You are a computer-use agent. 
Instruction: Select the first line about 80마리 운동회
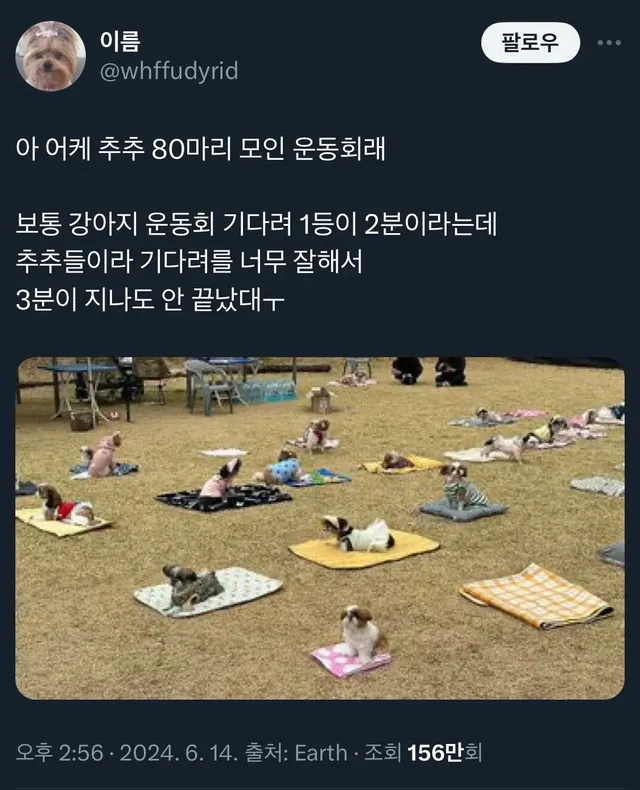201,149
